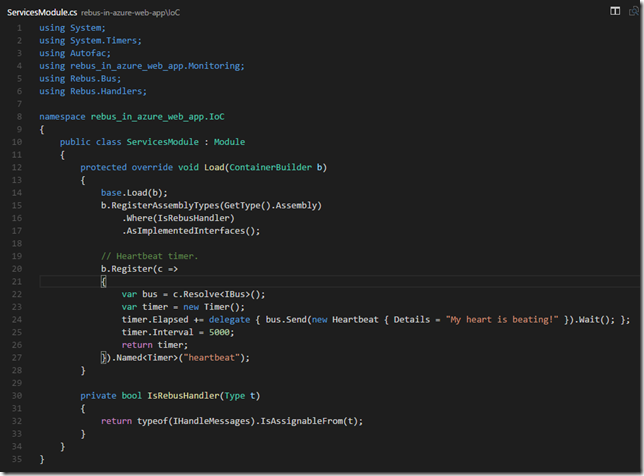
Task: Click string "My heart is beating!"
Action: click(x=501, y=320)
